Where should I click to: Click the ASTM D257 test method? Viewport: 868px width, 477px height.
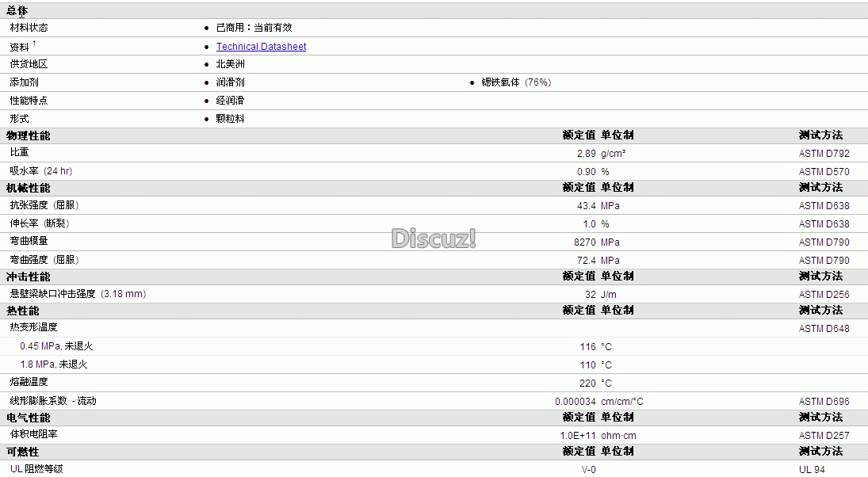pos(824,436)
